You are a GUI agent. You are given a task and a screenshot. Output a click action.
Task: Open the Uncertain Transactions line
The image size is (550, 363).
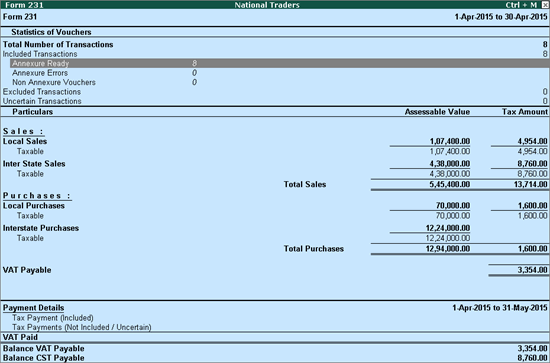pos(275,101)
